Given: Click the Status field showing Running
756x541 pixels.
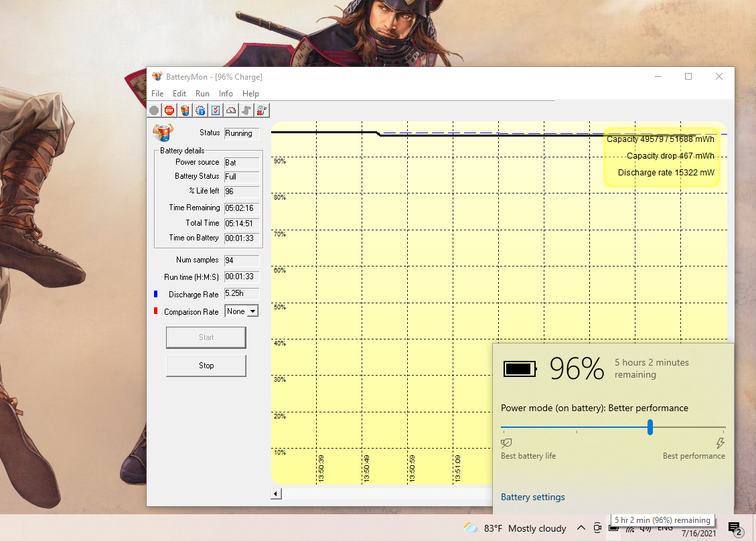Looking at the screenshot, I should coord(242,133).
